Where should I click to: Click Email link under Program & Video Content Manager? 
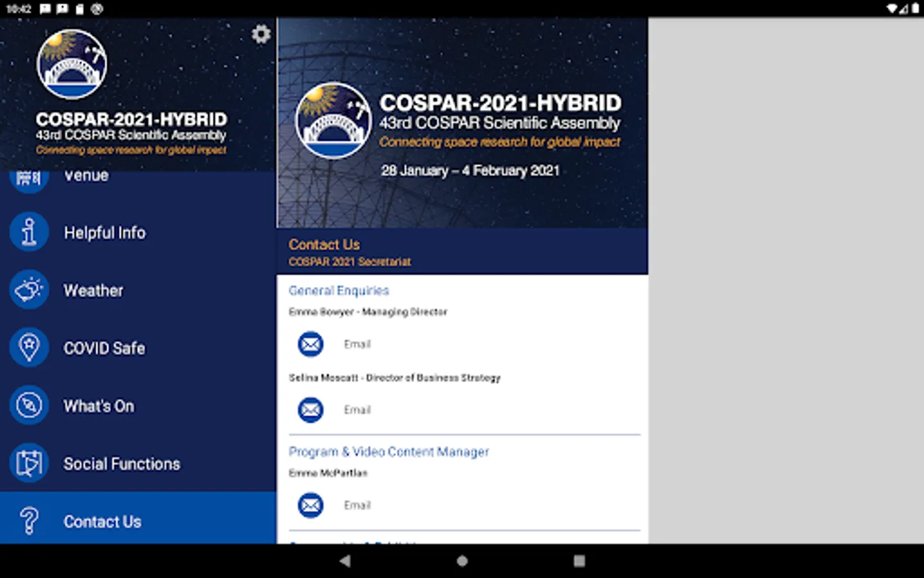(357, 505)
